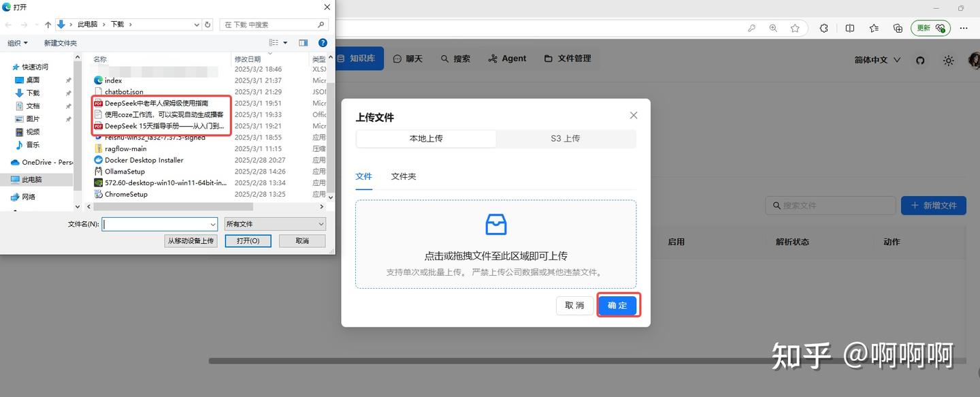Screen dimensions: 980x397
Task: Click 取消 in the file open dialog
Action: tap(302, 241)
